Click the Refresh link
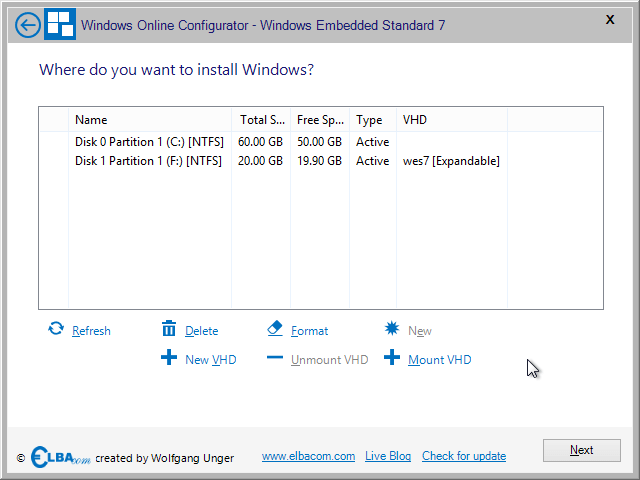The width and height of the screenshot is (640, 480). tap(91, 331)
